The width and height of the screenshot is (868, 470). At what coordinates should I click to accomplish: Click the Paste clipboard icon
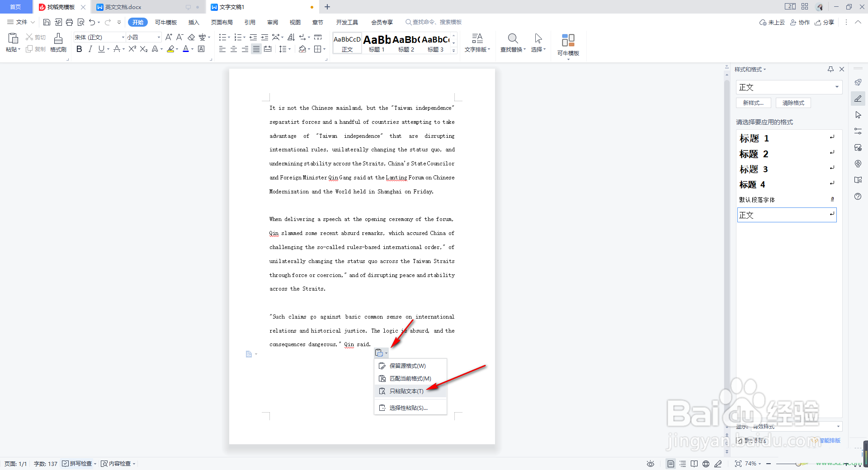click(x=13, y=39)
